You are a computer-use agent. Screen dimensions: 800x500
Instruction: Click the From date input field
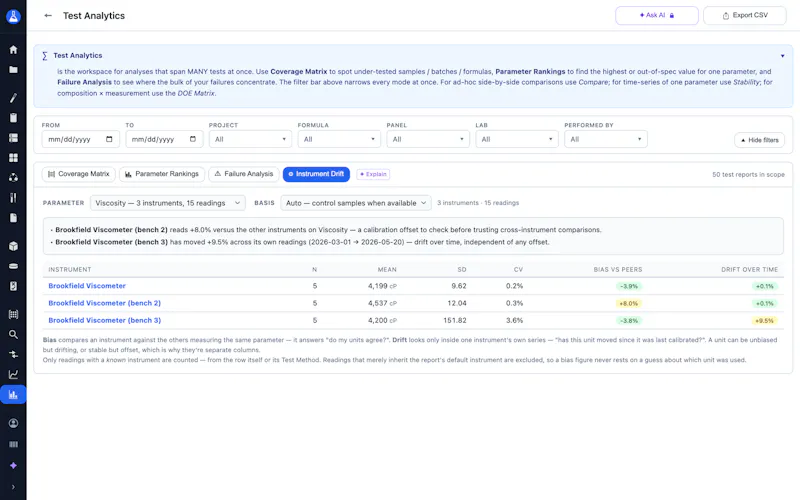[x=81, y=139]
